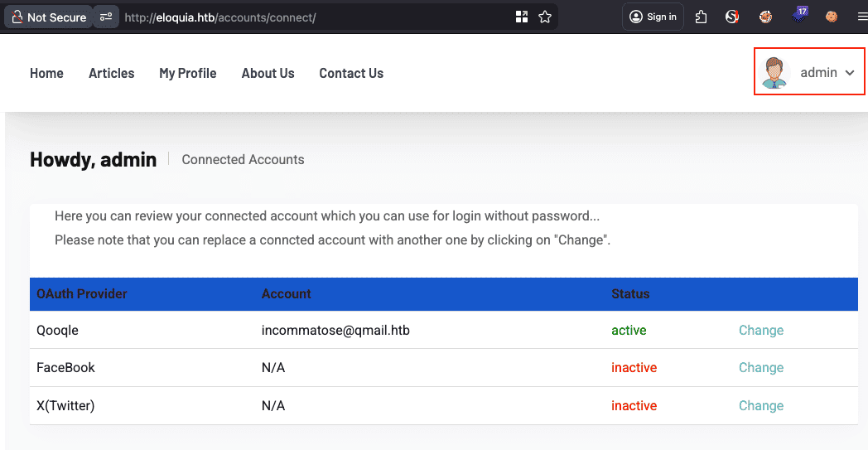Image resolution: width=868 pixels, height=450 pixels.
Task: Click the FaceBook provider cell
Action: (66, 367)
